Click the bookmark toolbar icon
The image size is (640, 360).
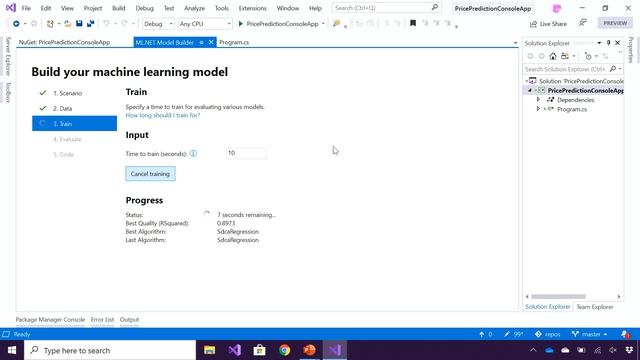tap(413, 23)
